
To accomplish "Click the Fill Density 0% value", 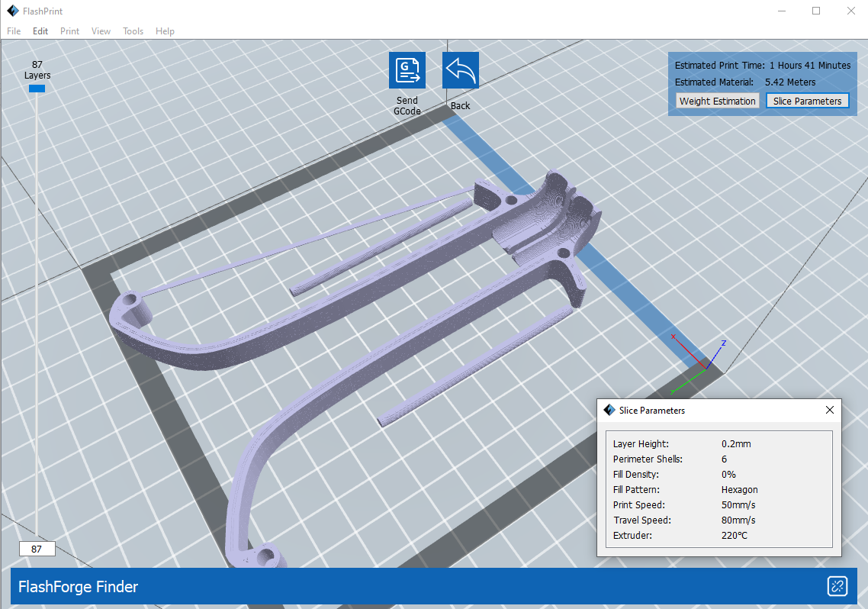I will coord(728,475).
